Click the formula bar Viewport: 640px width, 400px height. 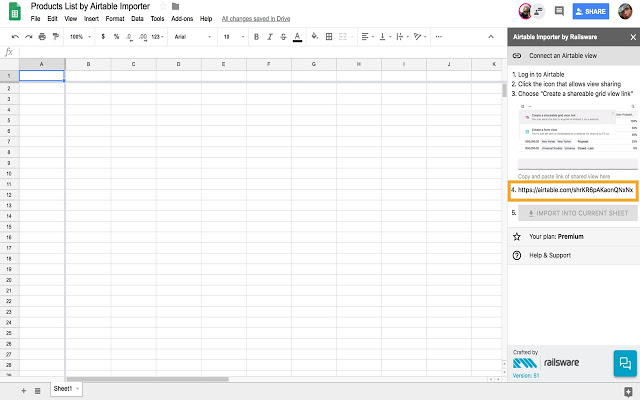pos(261,52)
